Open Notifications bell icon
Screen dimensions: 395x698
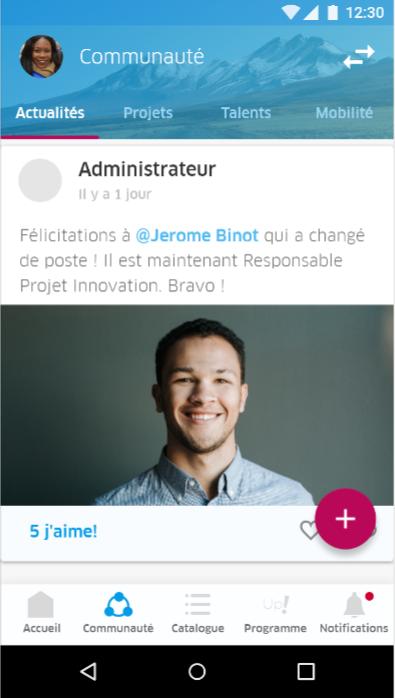pyautogui.click(x=354, y=612)
